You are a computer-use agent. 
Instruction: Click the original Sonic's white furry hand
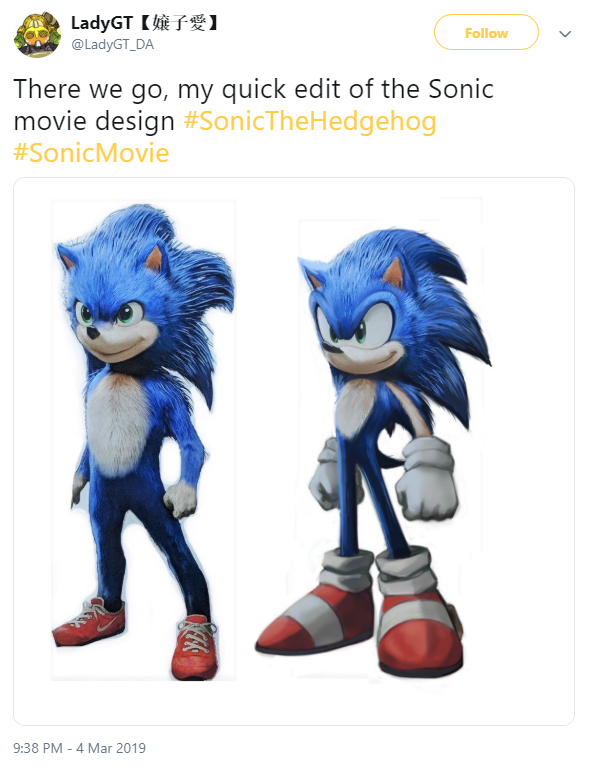pos(180,498)
